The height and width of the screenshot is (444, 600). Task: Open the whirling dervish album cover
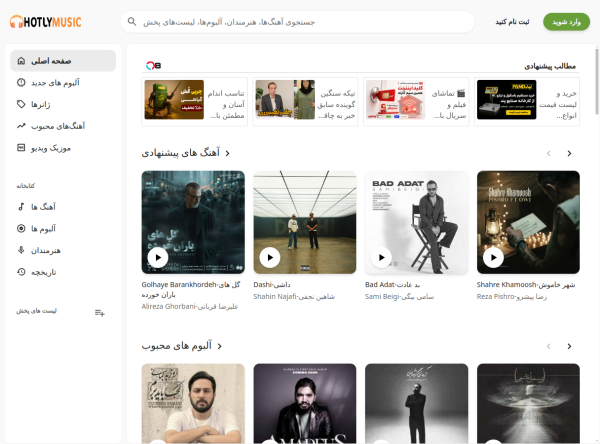coord(528,404)
